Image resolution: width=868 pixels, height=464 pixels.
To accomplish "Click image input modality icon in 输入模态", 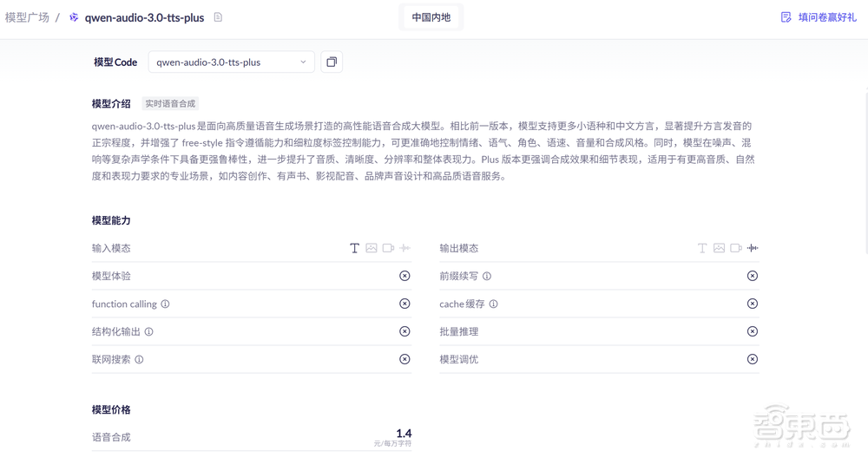I will tap(372, 248).
